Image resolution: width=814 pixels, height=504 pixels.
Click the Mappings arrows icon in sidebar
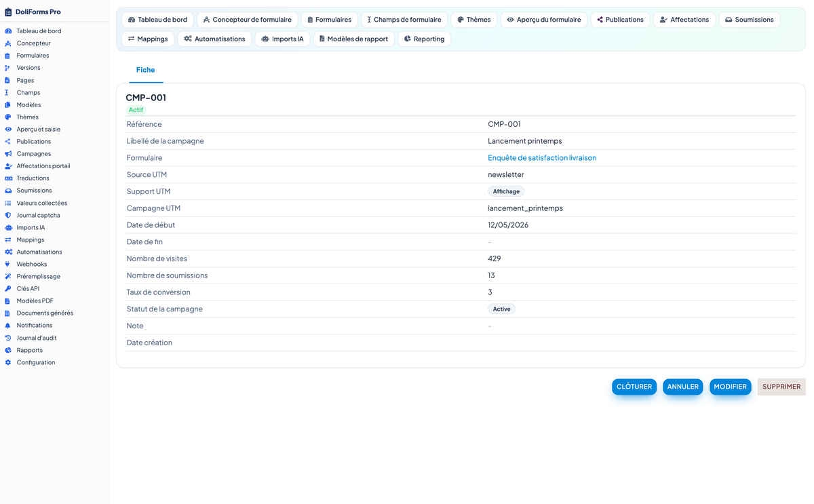8,239
